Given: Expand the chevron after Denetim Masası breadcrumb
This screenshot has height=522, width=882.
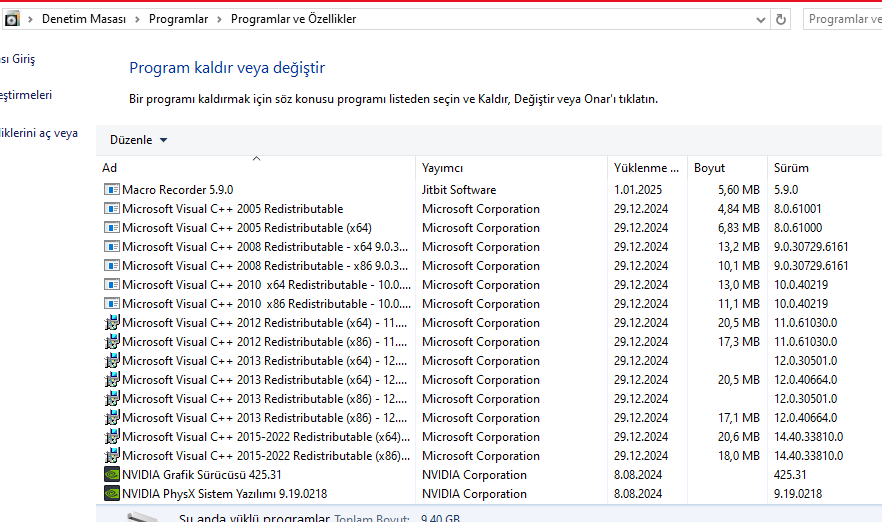Looking at the screenshot, I should point(137,20).
